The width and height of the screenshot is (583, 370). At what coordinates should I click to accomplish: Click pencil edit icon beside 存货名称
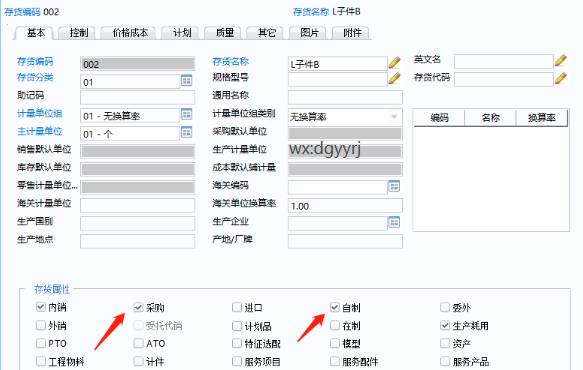pos(394,62)
